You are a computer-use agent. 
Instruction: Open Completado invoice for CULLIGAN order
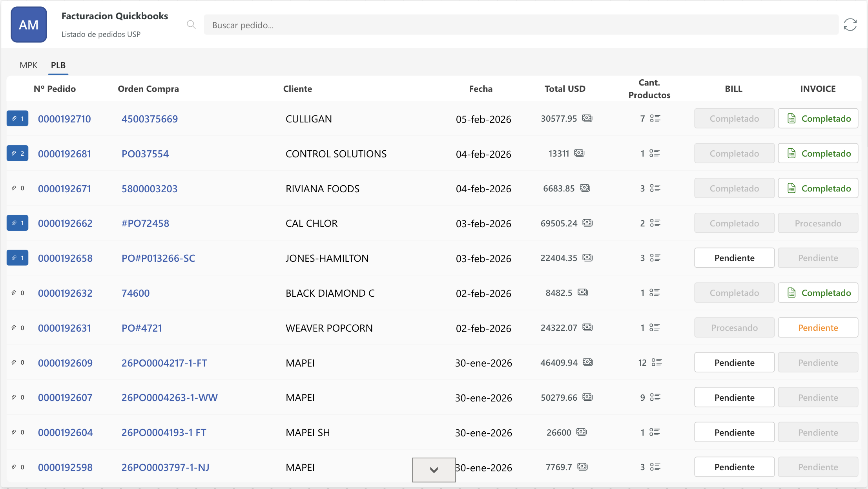click(x=818, y=119)
